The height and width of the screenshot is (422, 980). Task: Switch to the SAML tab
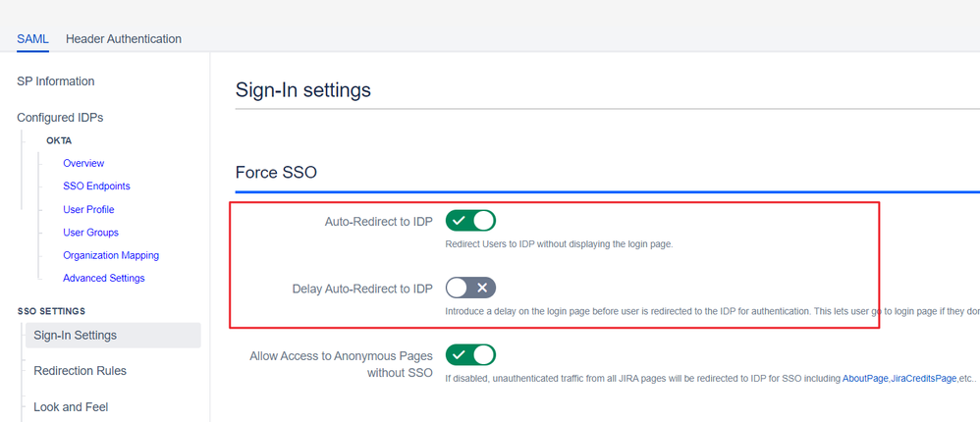[x=32, y=39]
